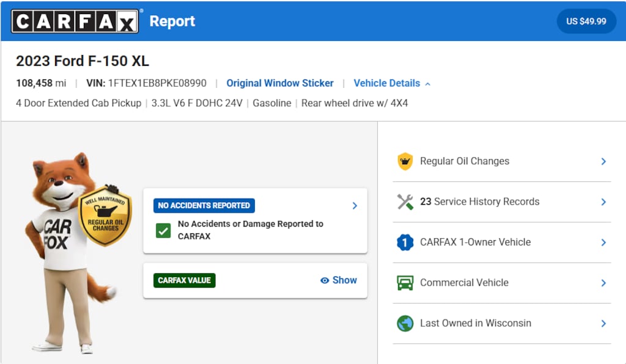
Task: Expand the Regular Oil Changes chevron
Action: click(603, 161)
